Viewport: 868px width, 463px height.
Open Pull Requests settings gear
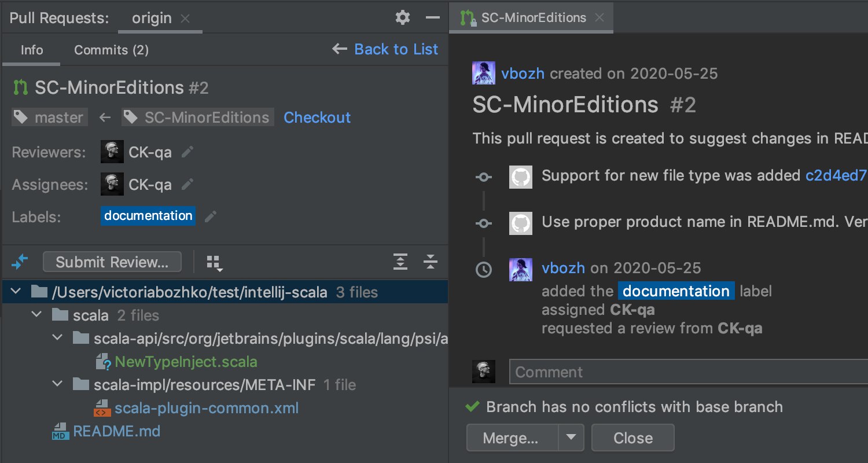pos(402,18)
